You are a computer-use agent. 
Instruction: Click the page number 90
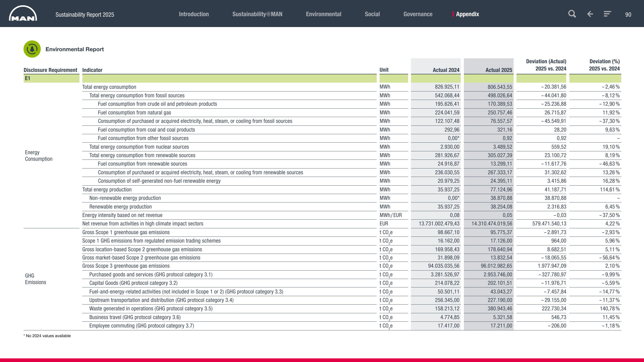[x=628, y=15]
